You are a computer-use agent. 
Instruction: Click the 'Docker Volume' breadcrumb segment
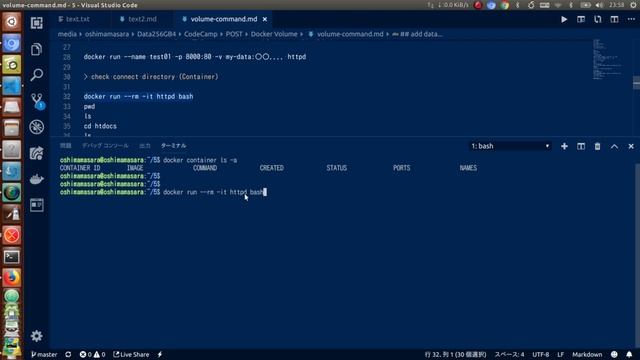pyautogui.click(x=274, y=34)
